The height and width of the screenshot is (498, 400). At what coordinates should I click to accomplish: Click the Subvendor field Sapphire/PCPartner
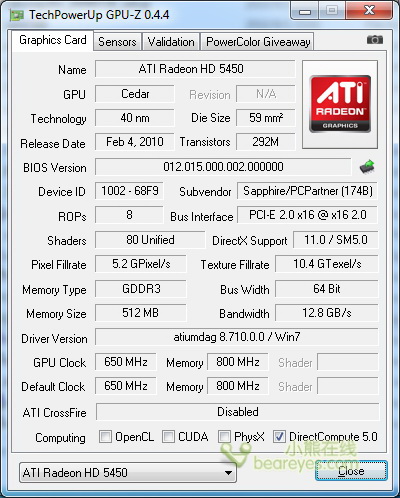[x=307, y=191]
